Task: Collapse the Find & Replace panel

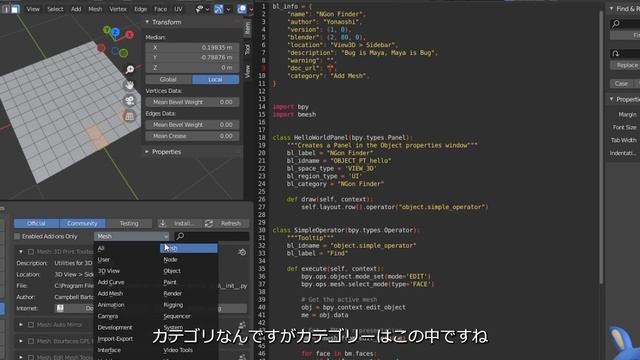Action: (x=611, y=9)
